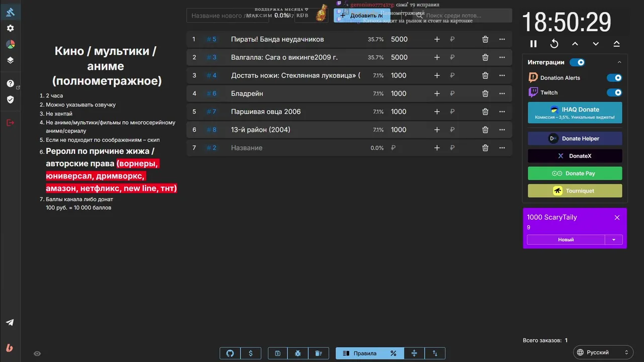Click the Всего заказов: 1 text
This screenshot has height=362, width=644.
545,340
